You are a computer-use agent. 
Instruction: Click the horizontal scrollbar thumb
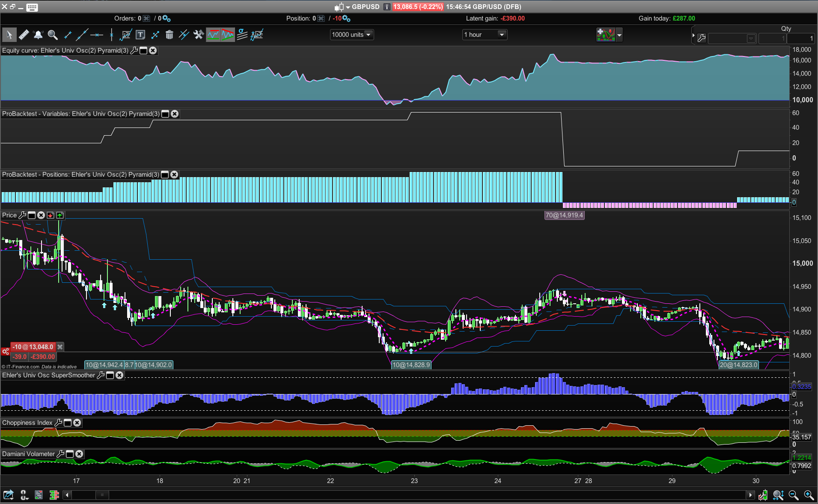pos(102,495)
